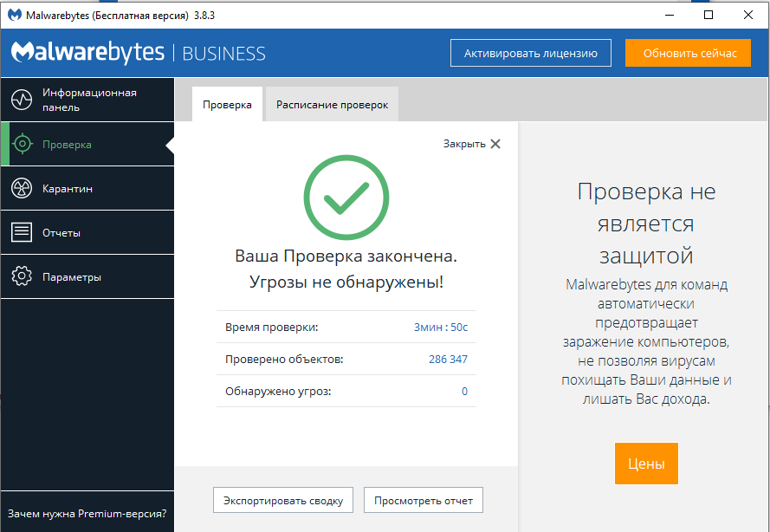Click the Dashboard pulse icon in sidebar
Image resolution: width=770 pixels, height=532 pixels.
click(x=22, y=100)
